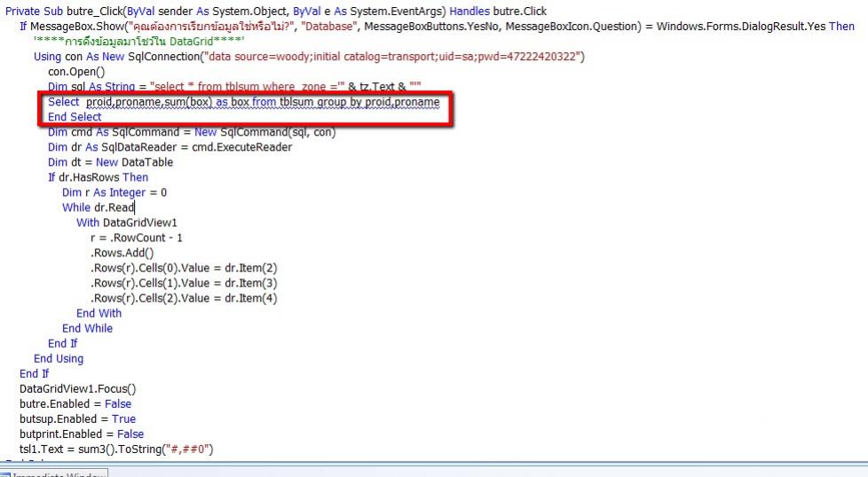
Task: Click 'Dim dr As SqlDataReader' line
Action: tap(170, 147)
